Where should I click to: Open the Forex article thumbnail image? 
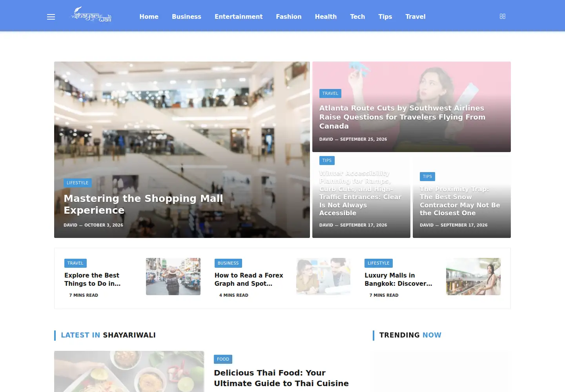(x=323, y=276)
